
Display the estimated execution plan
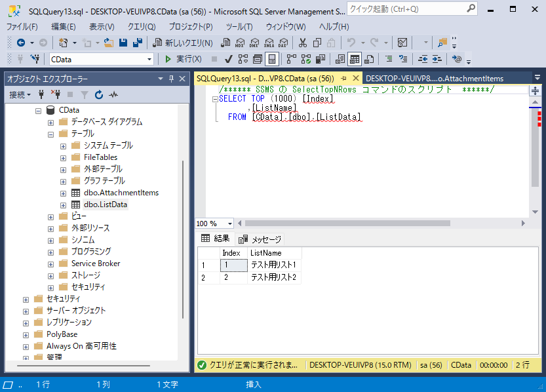pos(243,59)
